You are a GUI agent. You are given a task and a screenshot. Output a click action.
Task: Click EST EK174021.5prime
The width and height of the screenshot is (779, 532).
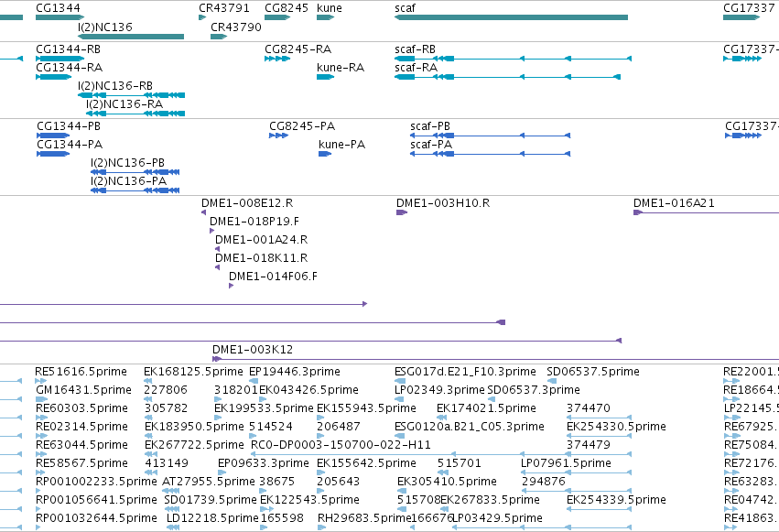441,418
